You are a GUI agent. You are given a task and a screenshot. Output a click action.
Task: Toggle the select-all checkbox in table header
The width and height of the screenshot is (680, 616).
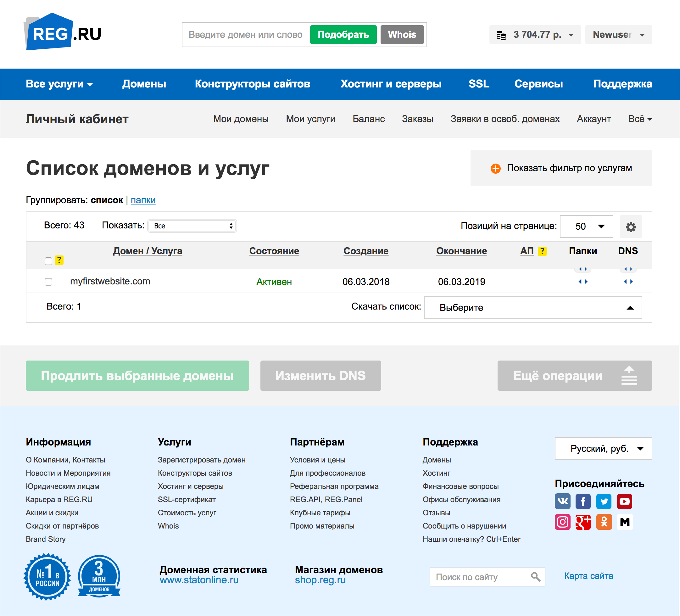(x=48, y=260)
